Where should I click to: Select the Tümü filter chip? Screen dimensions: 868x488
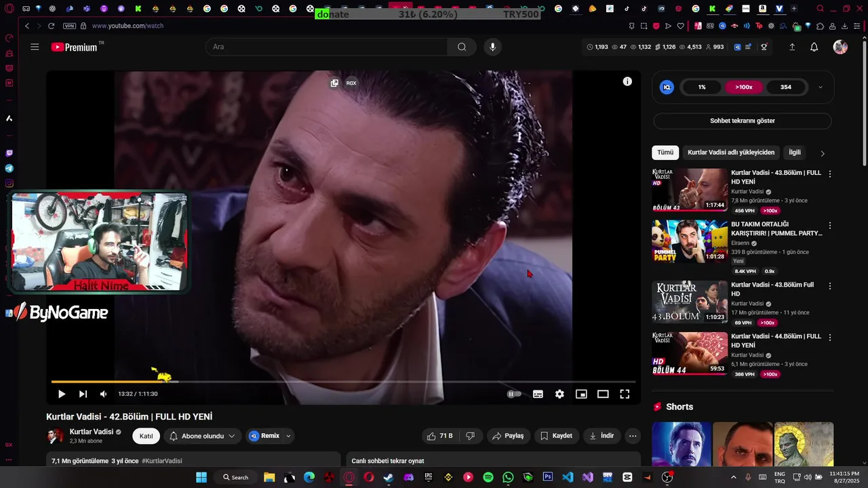[x=665, y=152]
